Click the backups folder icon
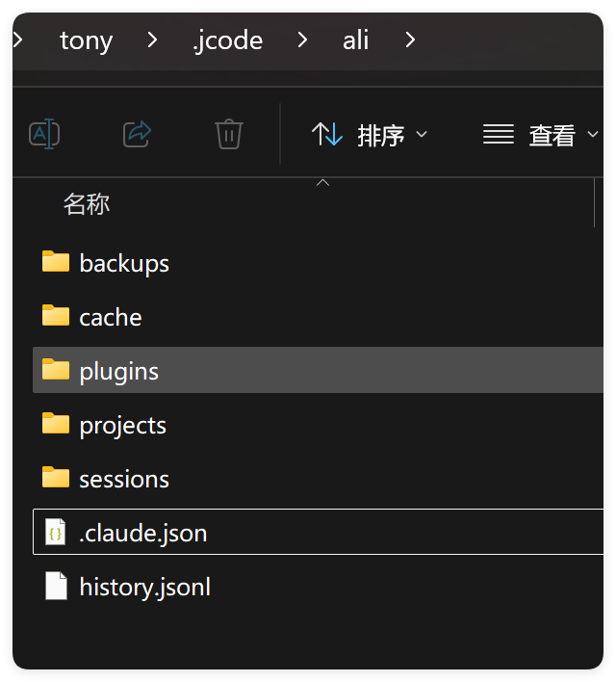This screenshot has height=682, width=616. pos(56,263)
